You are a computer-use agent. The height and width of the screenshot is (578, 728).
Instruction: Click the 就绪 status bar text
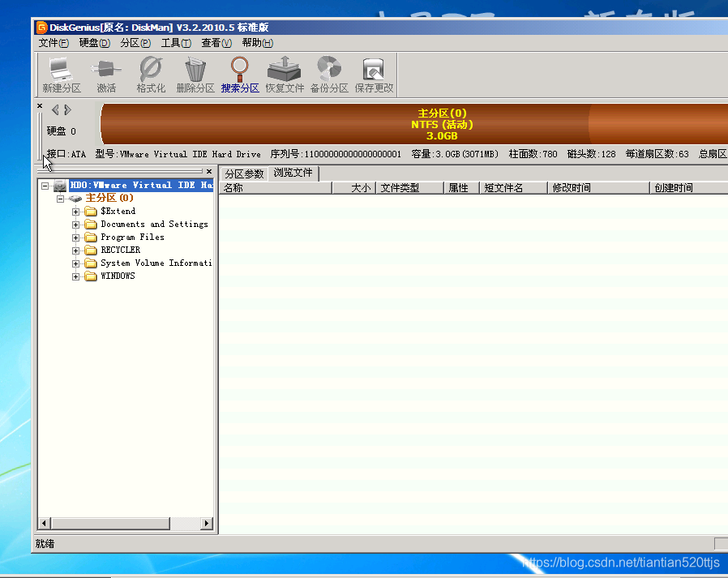pos(45,544)
